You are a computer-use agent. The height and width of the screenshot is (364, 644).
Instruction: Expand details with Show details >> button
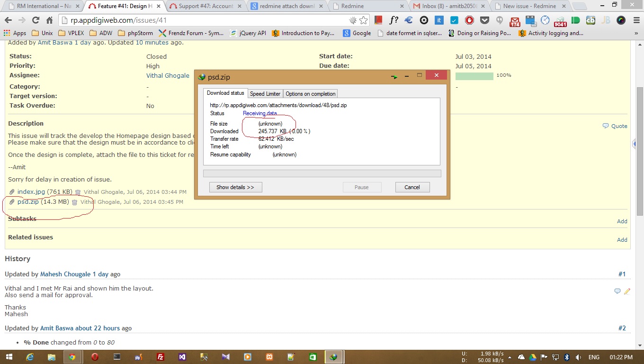235,187
